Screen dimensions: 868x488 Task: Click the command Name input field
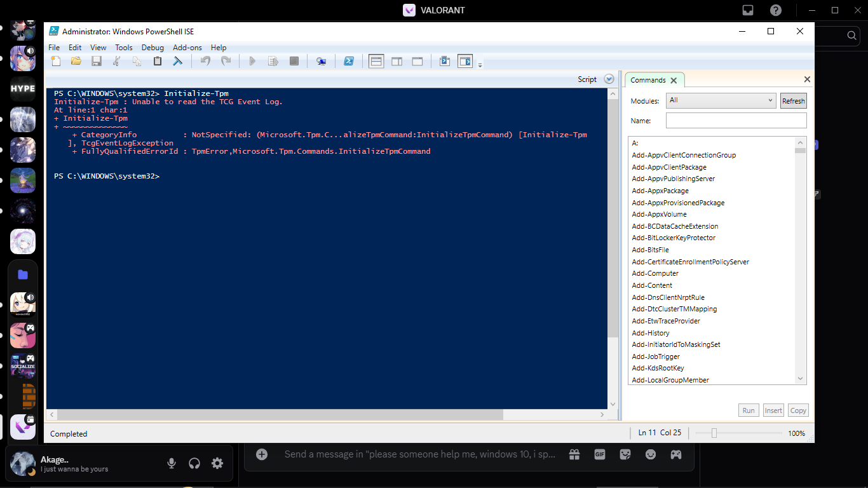[x=736, y=121]
